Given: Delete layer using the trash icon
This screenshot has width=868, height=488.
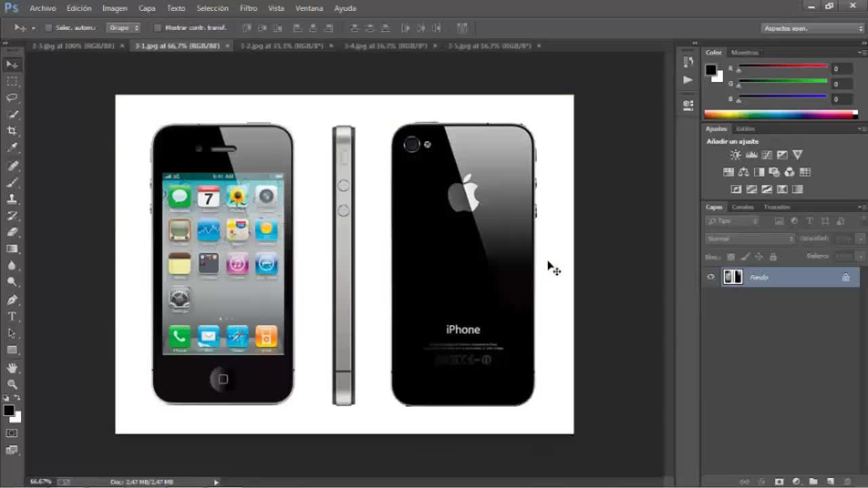Looking at the screenshot, I should click(x=847, y=482).
